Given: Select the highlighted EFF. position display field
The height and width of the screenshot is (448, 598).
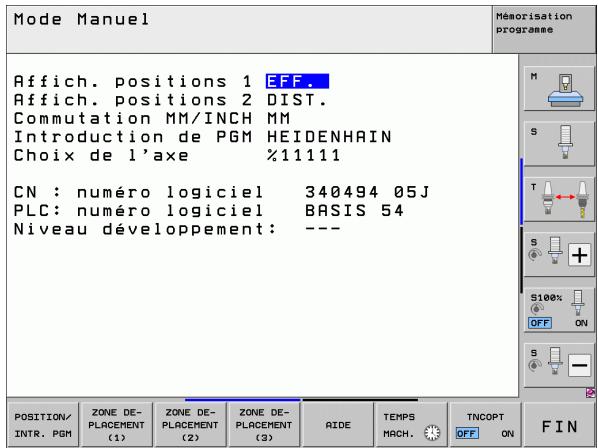Looking at the screenshot, I should point(297,81).
